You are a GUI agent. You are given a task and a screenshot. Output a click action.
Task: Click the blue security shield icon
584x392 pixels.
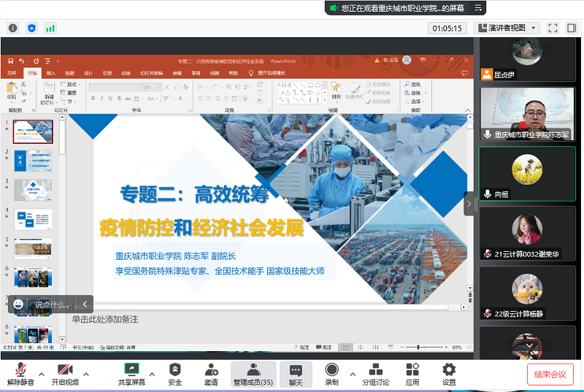pyautogui.click(x=31, y=28)
